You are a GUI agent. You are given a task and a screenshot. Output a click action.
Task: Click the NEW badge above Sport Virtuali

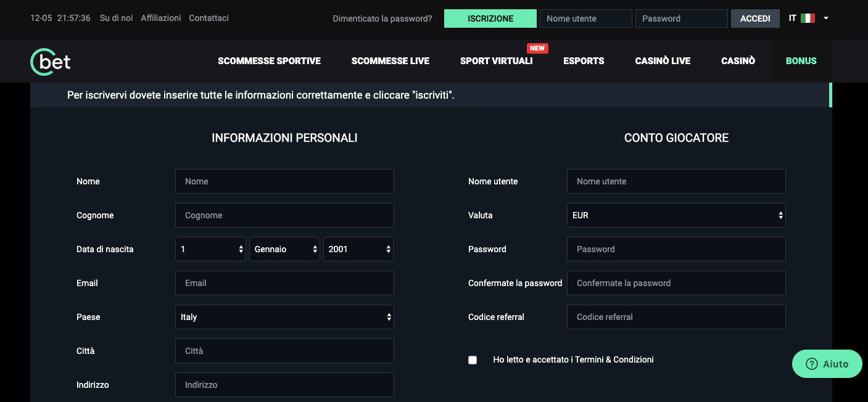[537, 48]
